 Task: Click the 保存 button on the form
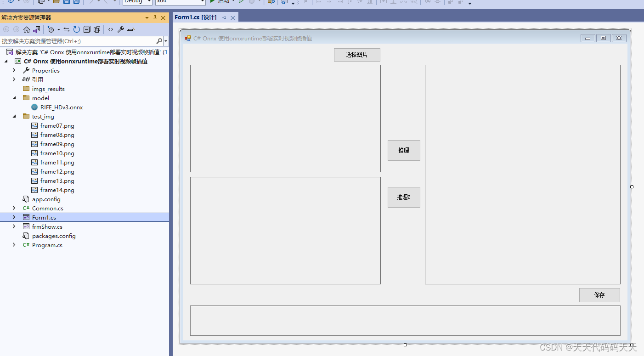(599, 295)
